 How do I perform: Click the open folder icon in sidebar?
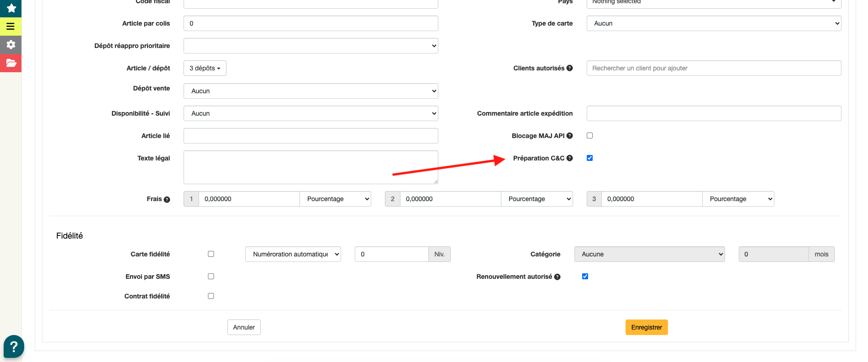coord(11,63)
